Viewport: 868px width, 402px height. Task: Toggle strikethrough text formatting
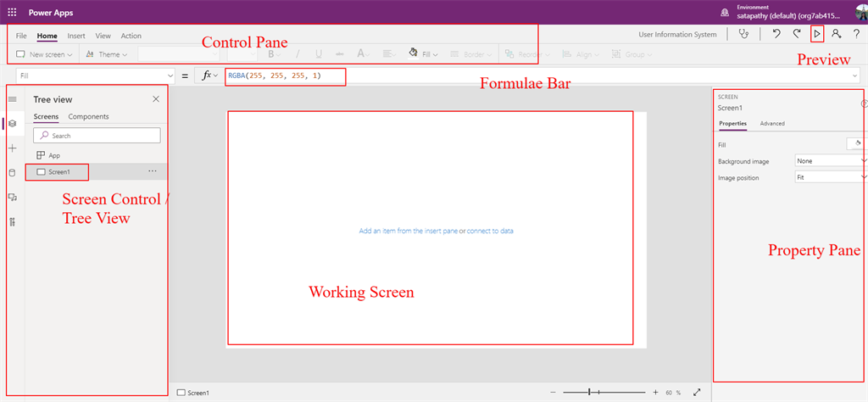click(x=340, y=54)
